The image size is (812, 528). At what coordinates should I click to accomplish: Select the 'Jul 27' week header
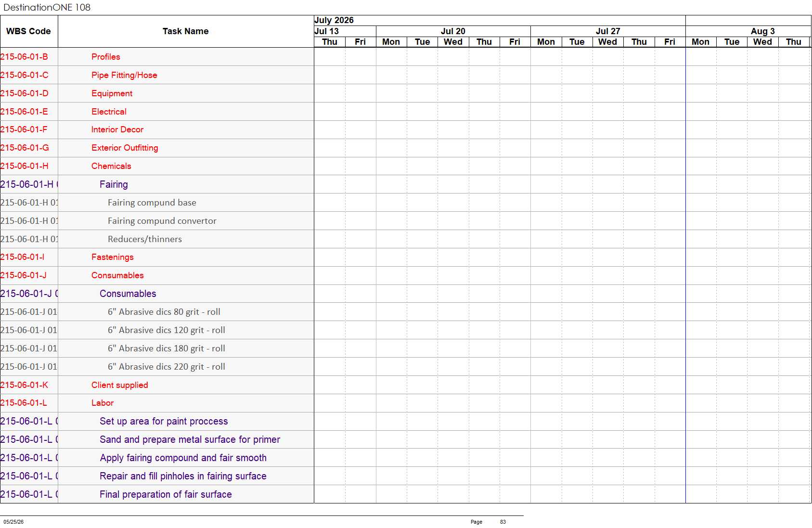pyautogui.click(x=608, y=31)
